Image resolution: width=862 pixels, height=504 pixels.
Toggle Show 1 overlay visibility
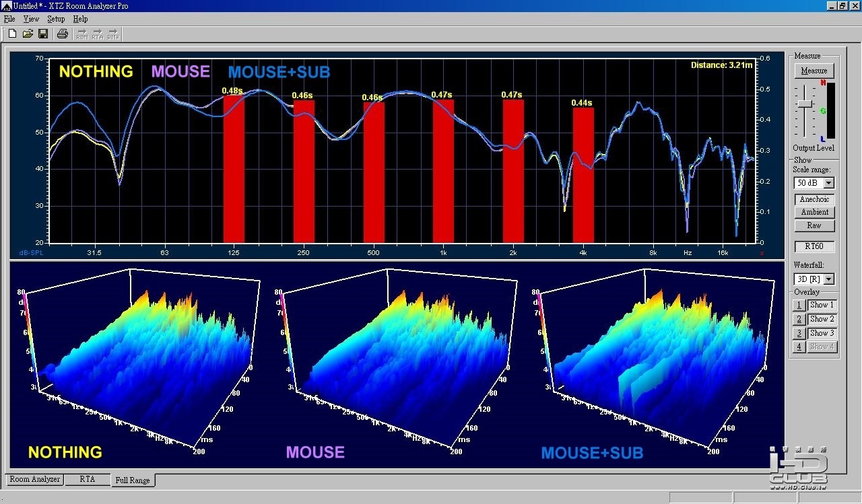822,305
